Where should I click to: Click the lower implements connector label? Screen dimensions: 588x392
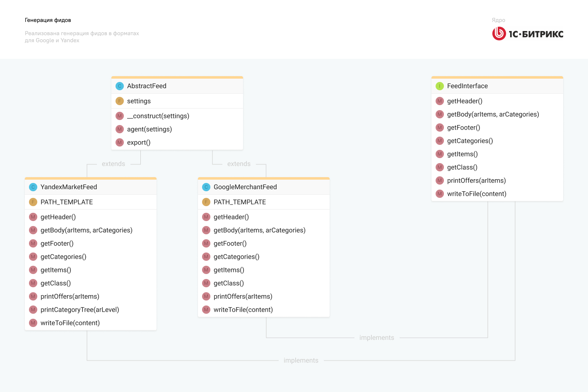pos(301,361)
